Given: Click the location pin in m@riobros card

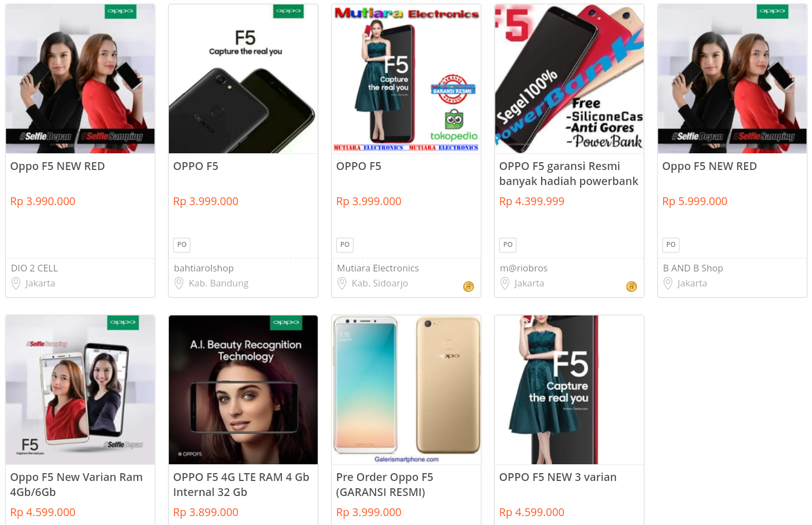Looking at the screenshot, I should [x=505, y=284].
